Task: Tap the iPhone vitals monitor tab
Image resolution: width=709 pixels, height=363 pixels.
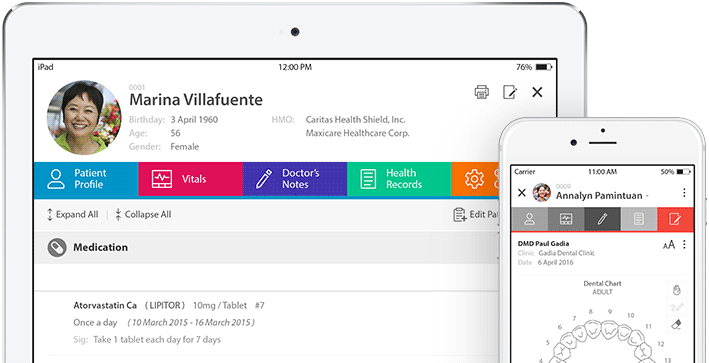Action: point(566,219)
